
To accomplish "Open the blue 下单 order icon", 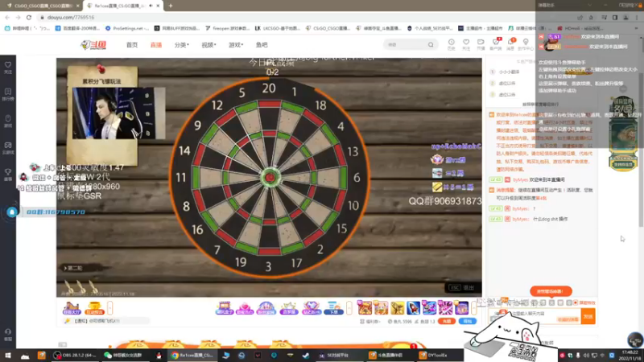I will (x=333, y=308).
